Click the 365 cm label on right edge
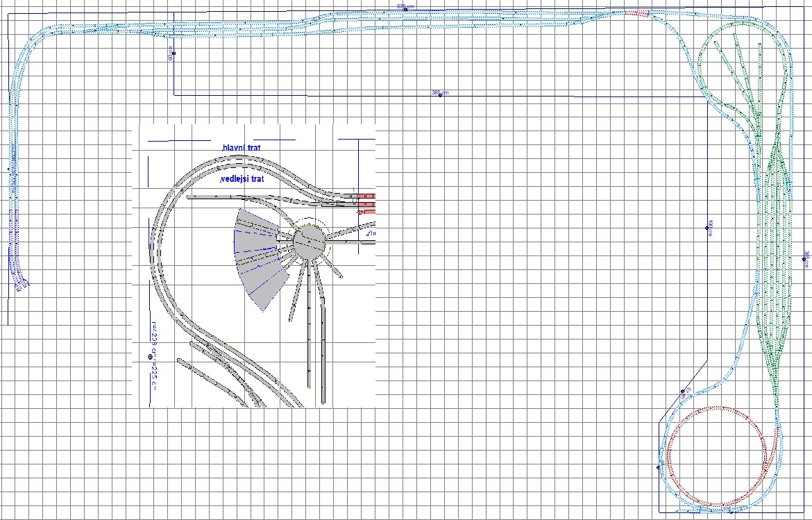The height and width of the screenshot is (520, 812). click(x=806, y=258)
